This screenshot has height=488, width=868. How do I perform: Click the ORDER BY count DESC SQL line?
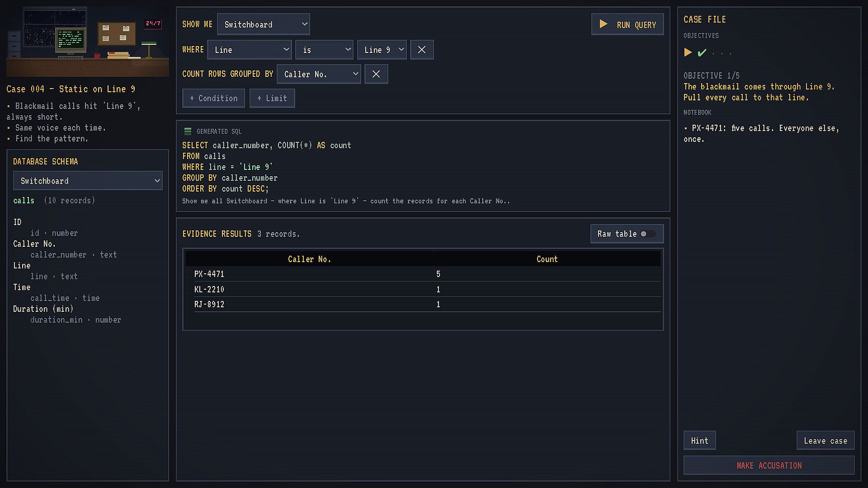pyautogui.click(x=226, y=188)
